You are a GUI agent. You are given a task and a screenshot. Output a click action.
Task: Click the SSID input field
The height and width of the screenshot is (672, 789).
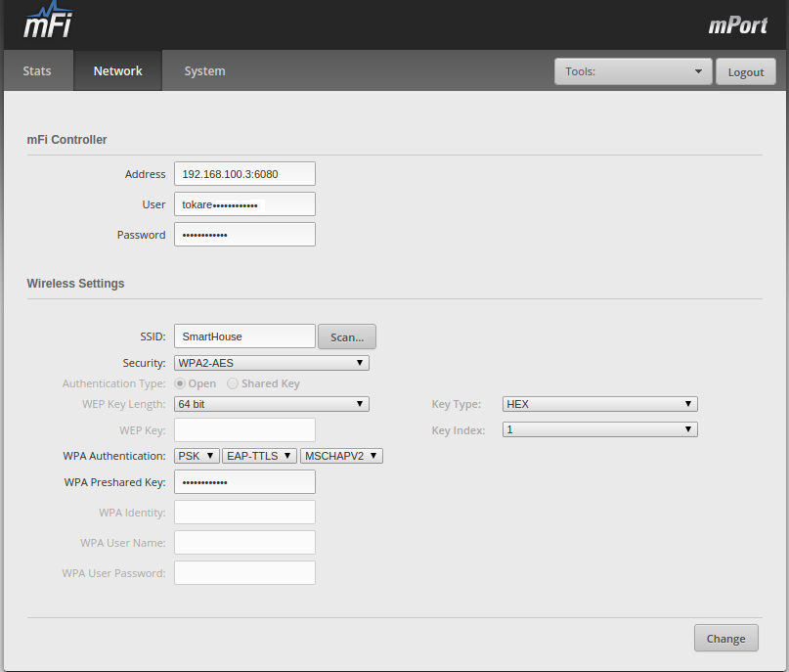[x=244, y=336]
